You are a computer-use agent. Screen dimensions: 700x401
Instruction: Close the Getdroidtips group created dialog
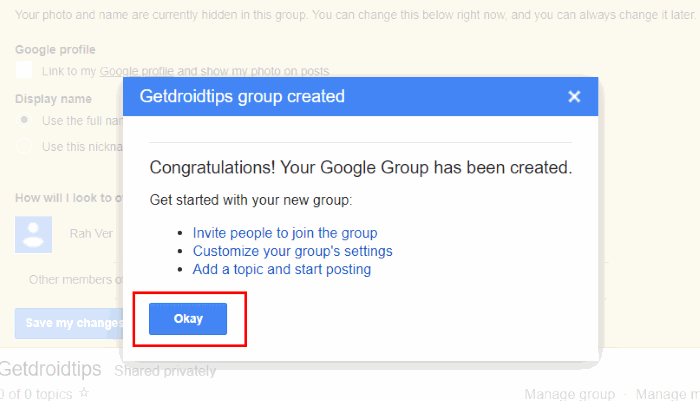(x=574, y=96)
